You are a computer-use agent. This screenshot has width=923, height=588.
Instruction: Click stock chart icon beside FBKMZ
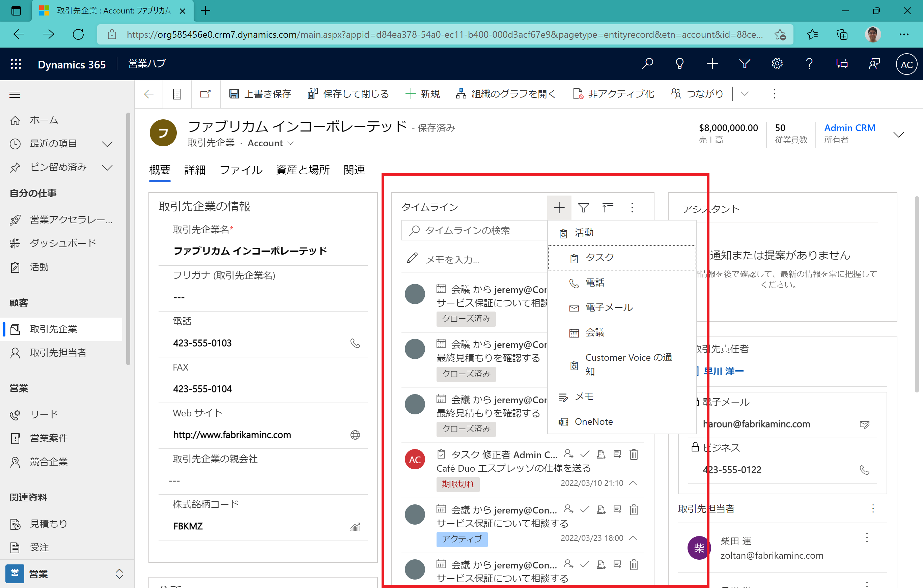[355, 527]
